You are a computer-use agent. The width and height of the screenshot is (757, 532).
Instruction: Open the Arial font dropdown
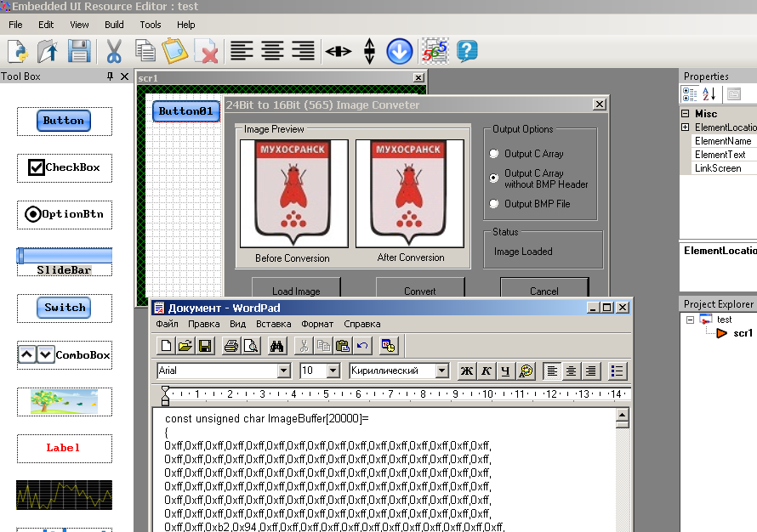pyautogui.click(x=284, y=371)
